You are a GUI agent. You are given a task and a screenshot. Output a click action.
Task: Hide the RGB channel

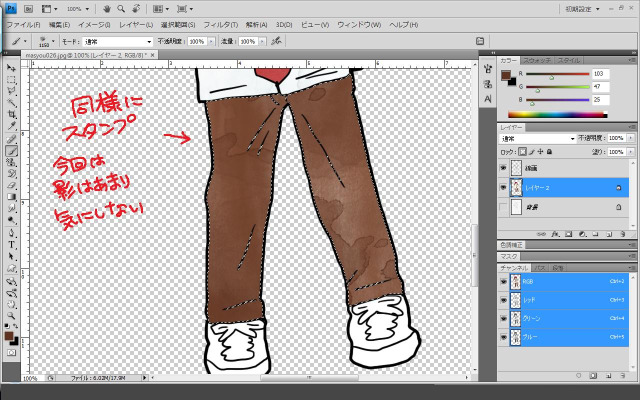tap(503, 282)
